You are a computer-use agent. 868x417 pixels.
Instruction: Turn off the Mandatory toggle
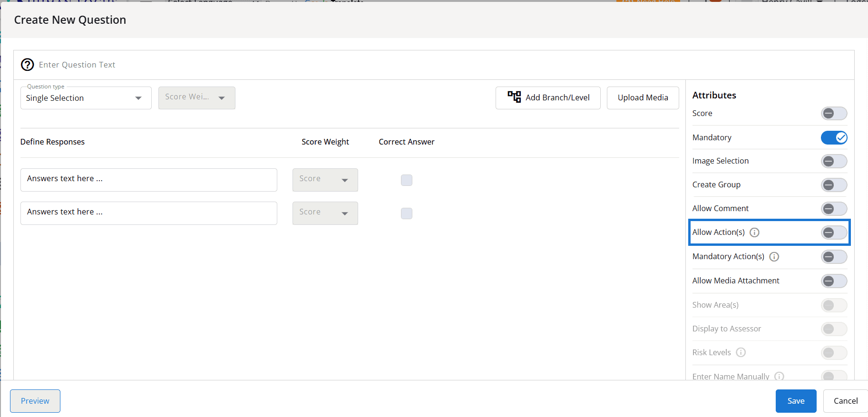[x=833, y=137]
